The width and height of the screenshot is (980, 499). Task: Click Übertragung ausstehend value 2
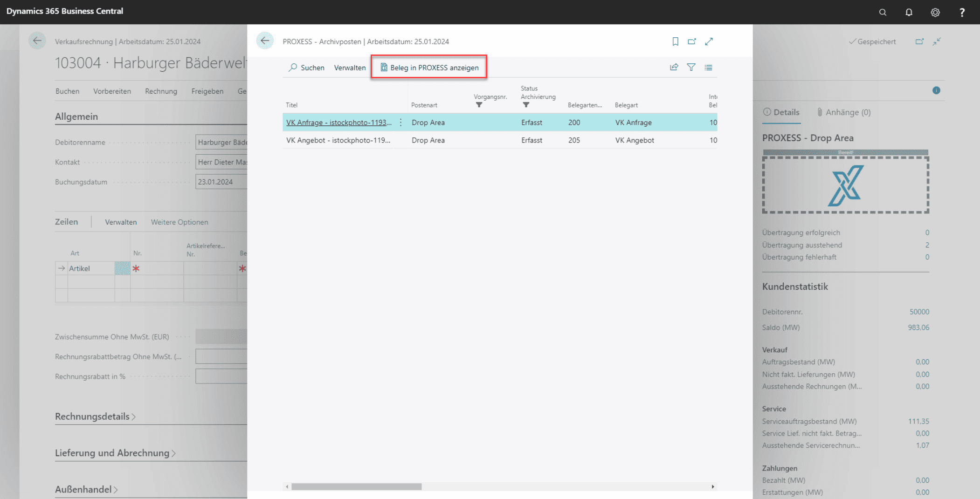pyautogui.click(x=927, y=245)
